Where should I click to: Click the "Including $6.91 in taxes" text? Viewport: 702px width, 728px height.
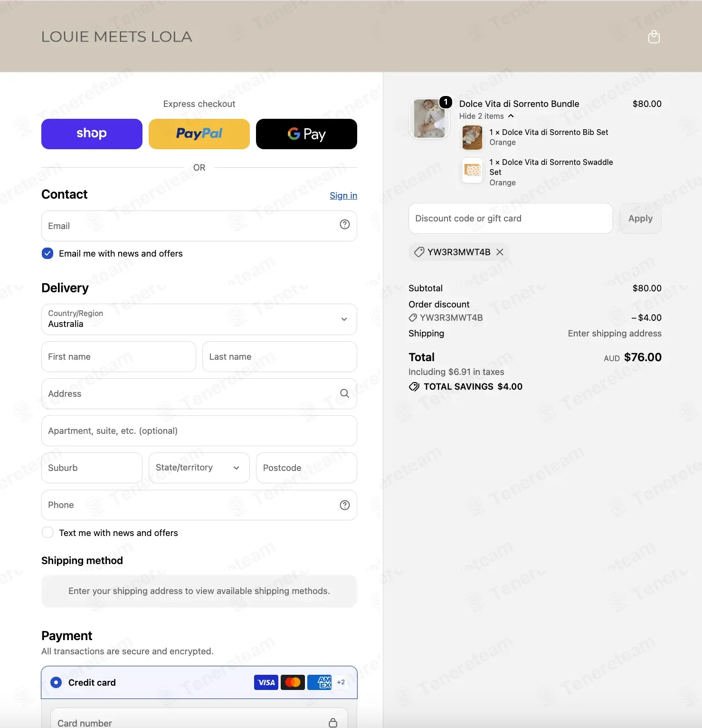tap(456, 372)
